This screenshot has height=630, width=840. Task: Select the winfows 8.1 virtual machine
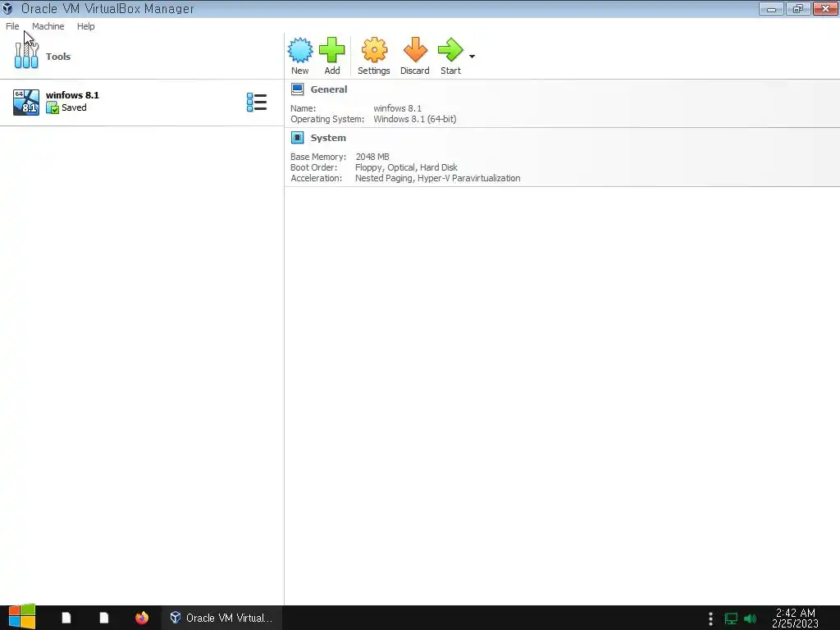tap(142, 103)
